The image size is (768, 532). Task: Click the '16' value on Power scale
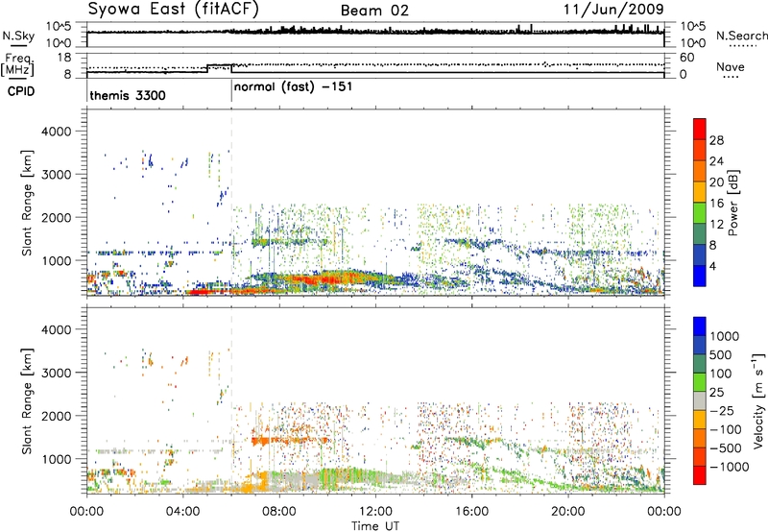[x=716, y=204]
